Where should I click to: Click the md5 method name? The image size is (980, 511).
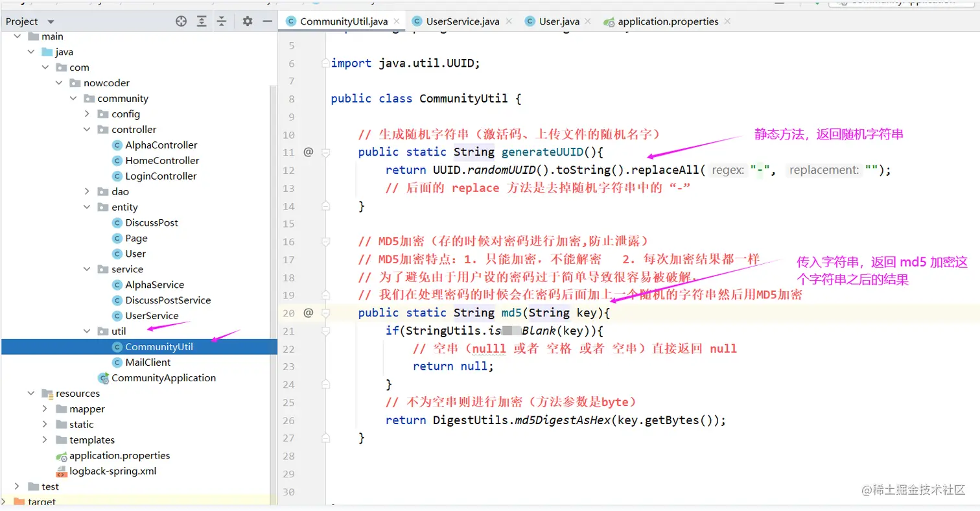(511, 313)
